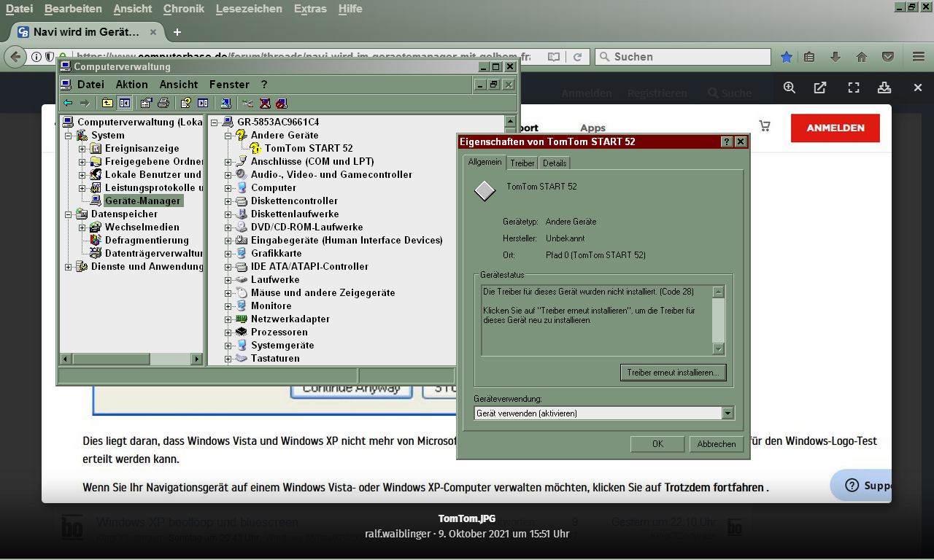Viewport: 934px width, 560px height.
Task: Open the Firefox hamburger menu
Action: (x=919, y=57)
